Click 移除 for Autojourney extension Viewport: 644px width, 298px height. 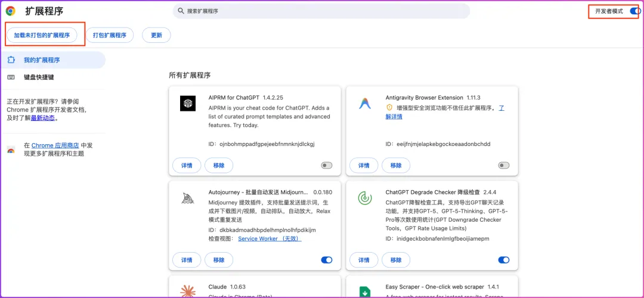pyautogui.click(x=219, y=260)
